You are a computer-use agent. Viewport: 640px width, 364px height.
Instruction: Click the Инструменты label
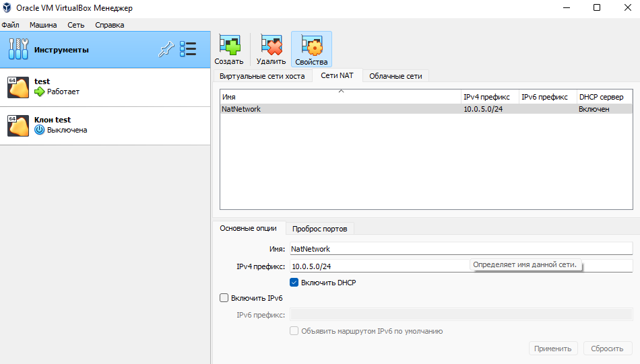point(61,50)
